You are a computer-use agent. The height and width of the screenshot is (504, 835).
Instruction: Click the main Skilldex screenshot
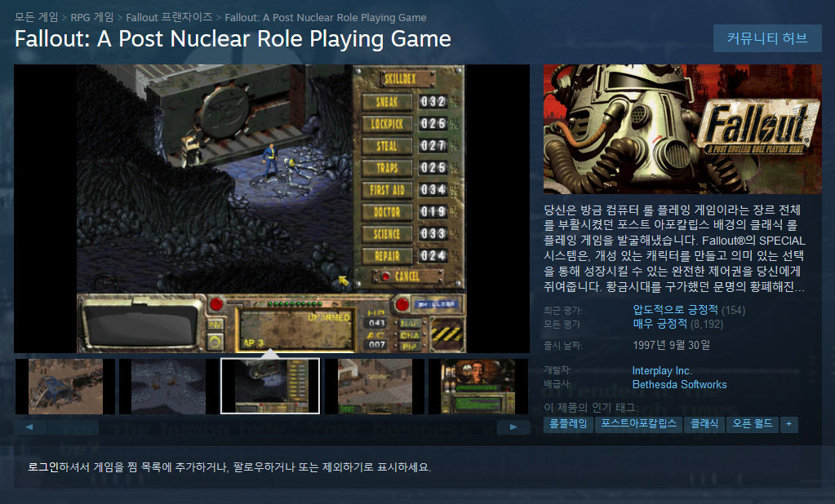(272, 209)
